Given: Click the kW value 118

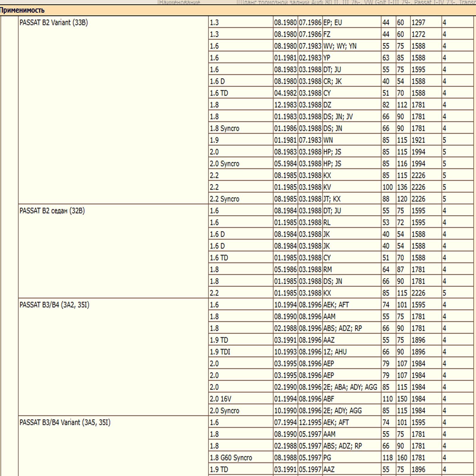Looking at the screenshot, I should [x=388, y=458].
